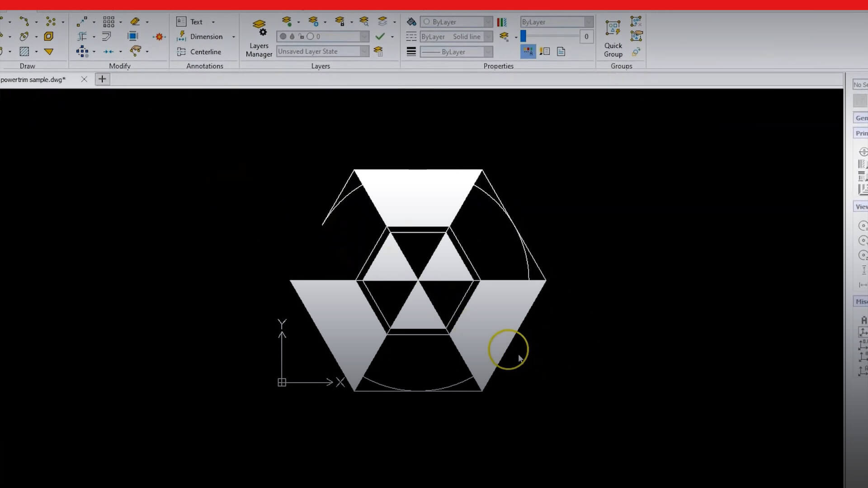Click the Modify panel label
This screenshot has width=868, height=488.
120,66
